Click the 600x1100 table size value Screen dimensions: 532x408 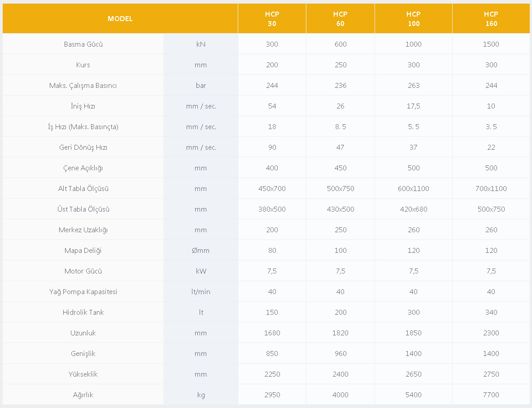414,189
